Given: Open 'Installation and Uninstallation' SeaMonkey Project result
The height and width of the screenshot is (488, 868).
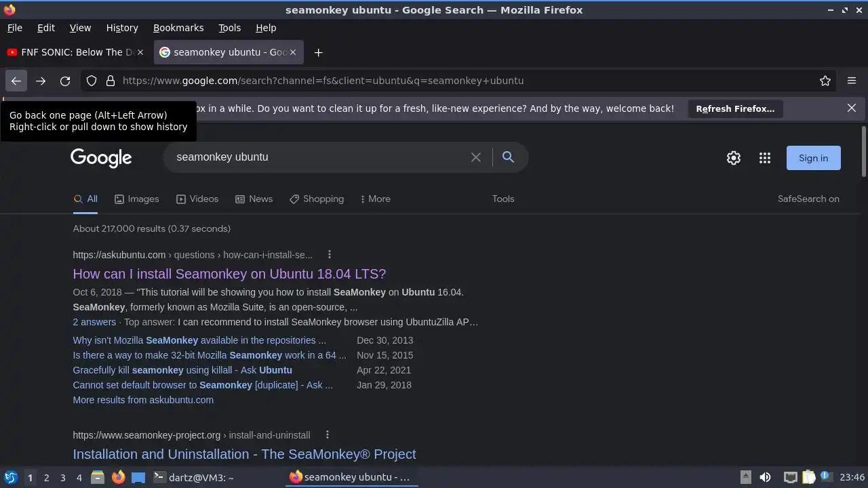Looking at the screenshot, I should pos(244,454).
